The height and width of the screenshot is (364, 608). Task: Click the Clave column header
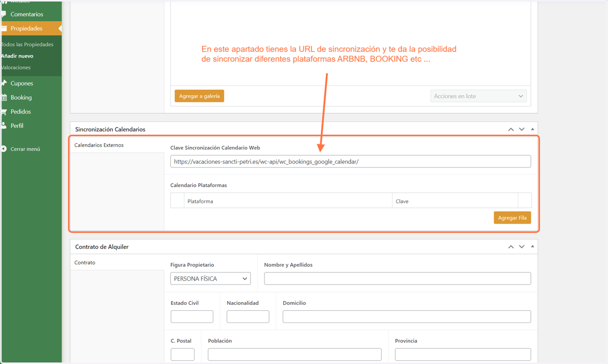pyautogui.click(x=455, y=201)
